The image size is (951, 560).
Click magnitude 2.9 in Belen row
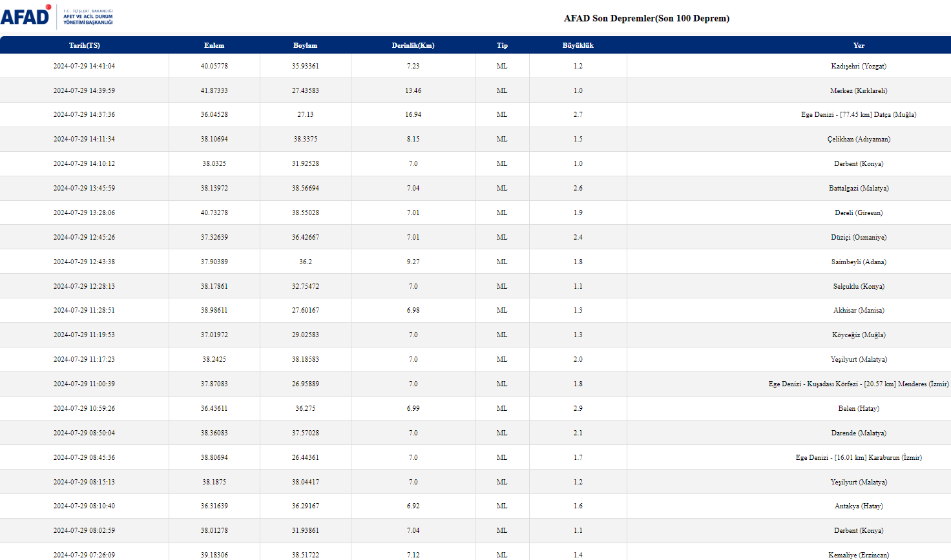click(578, 408)
